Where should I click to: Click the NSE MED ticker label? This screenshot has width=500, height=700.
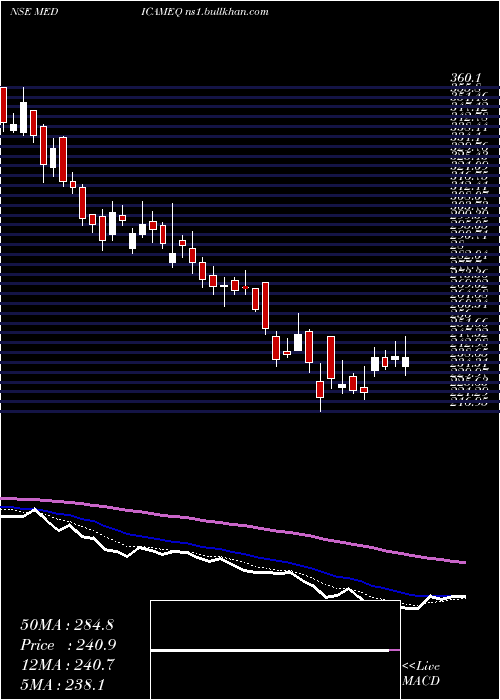pos(34,11)
